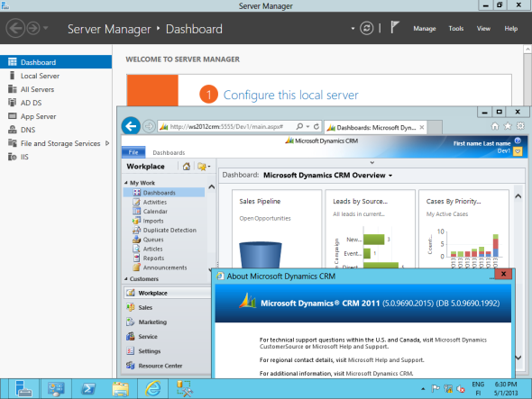Click the browser address bar URL

click(x=226, y=126)
